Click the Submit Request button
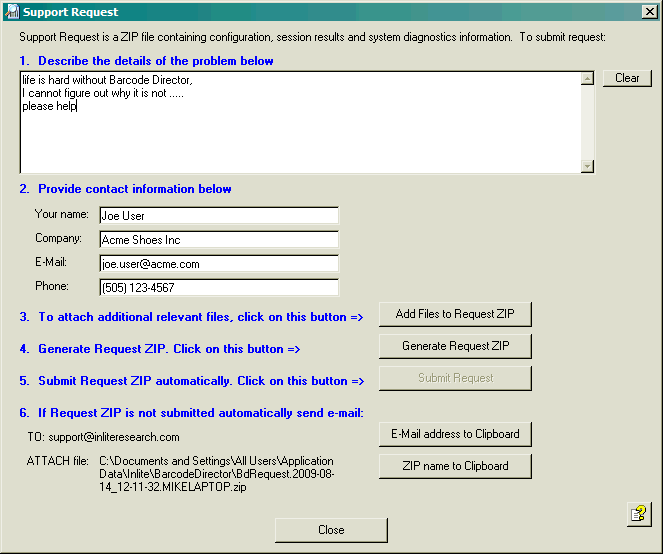 (455, 378)
